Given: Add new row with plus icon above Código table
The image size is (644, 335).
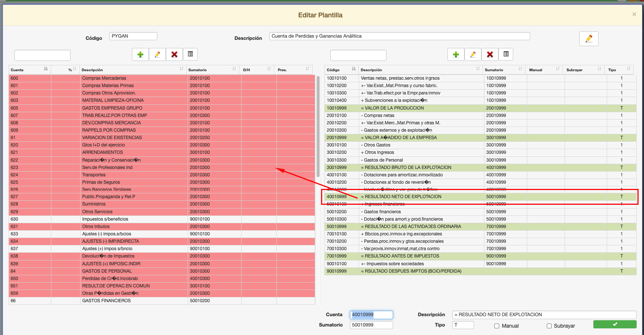Looking at the screenshot, I should tap(456, 55).
